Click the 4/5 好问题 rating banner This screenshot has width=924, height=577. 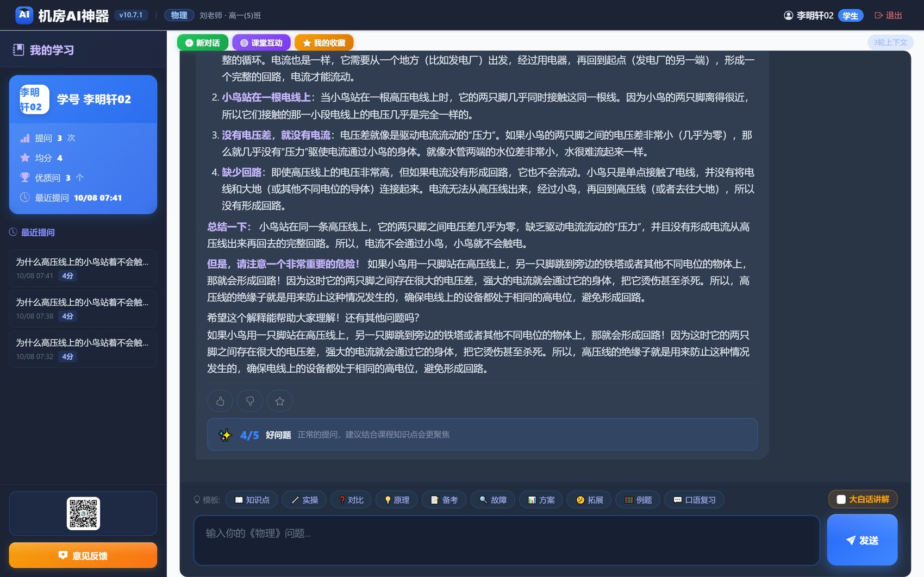click(x=482, y=435)
